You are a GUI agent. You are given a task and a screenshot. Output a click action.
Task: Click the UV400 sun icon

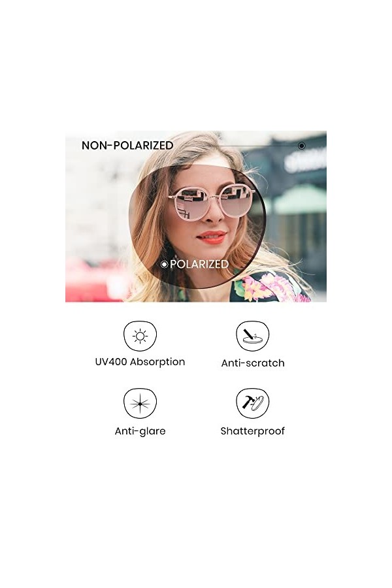pyautogui.click(x=140, y=336)
